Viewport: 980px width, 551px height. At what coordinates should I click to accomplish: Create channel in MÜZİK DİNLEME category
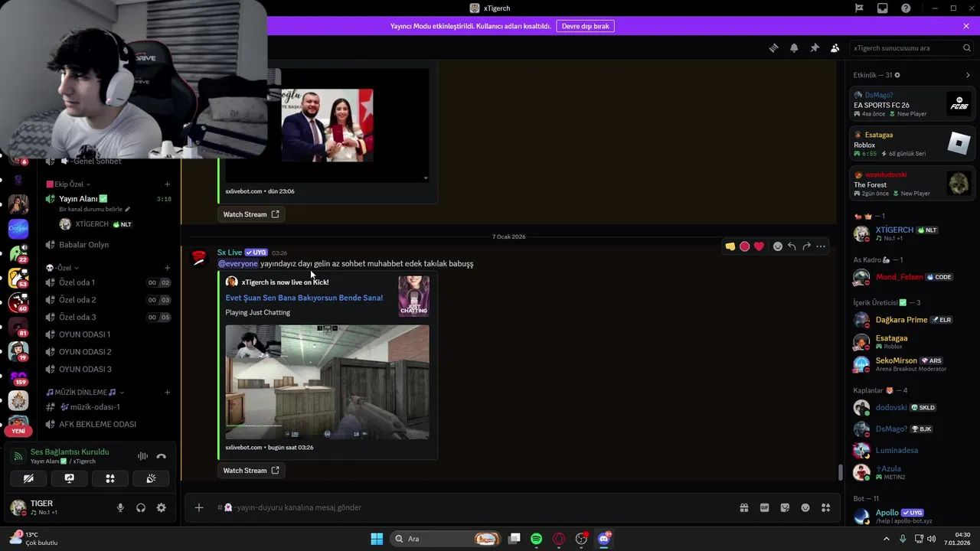coord(167,392)
